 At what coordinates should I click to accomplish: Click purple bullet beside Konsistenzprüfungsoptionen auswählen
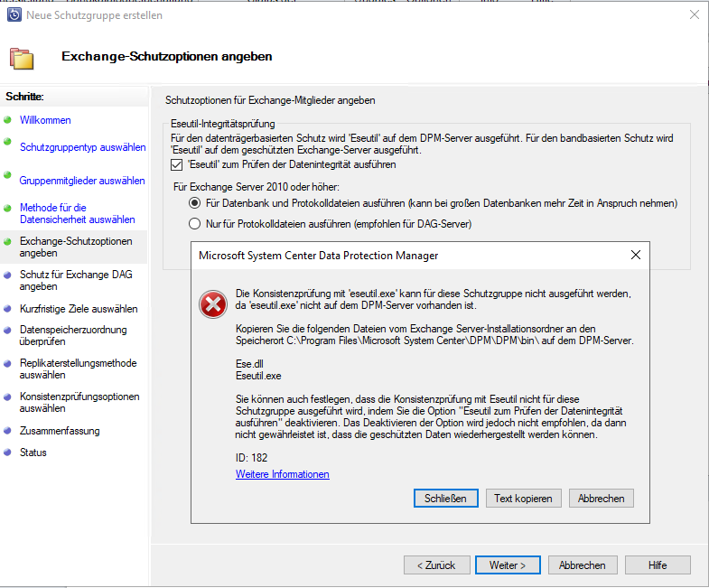point(7,397)
